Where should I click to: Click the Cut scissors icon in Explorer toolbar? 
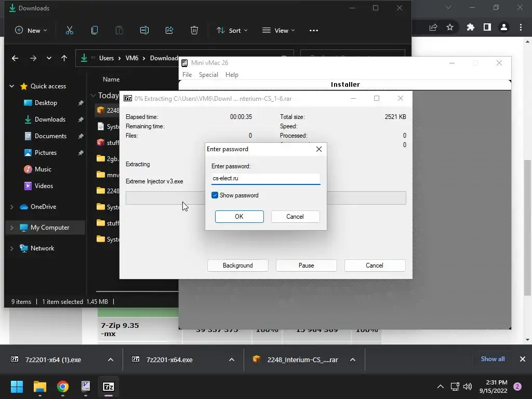point(69,30)
